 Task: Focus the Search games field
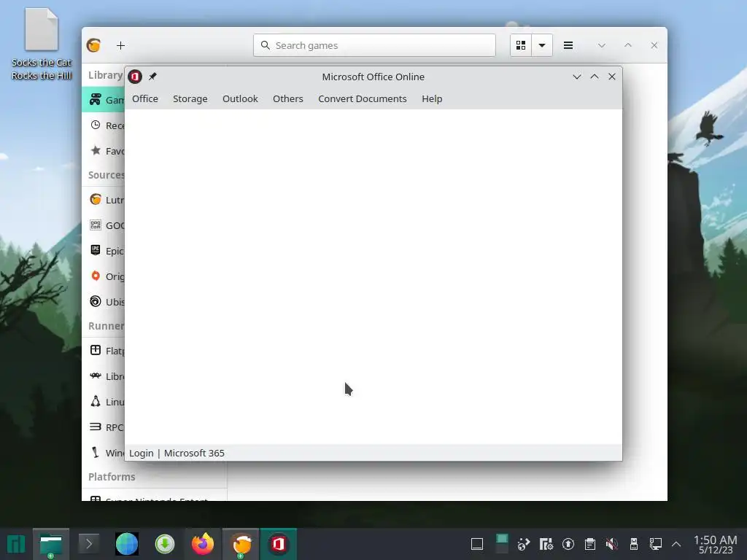click(374, 45)
